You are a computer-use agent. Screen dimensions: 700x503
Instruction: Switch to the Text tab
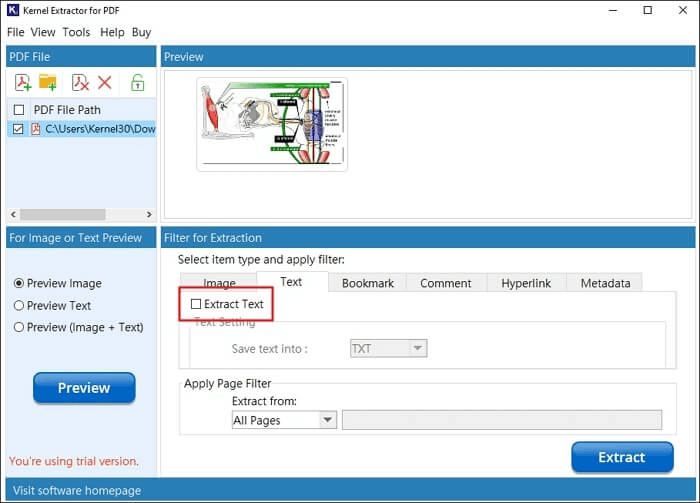[x=292, y=282]
